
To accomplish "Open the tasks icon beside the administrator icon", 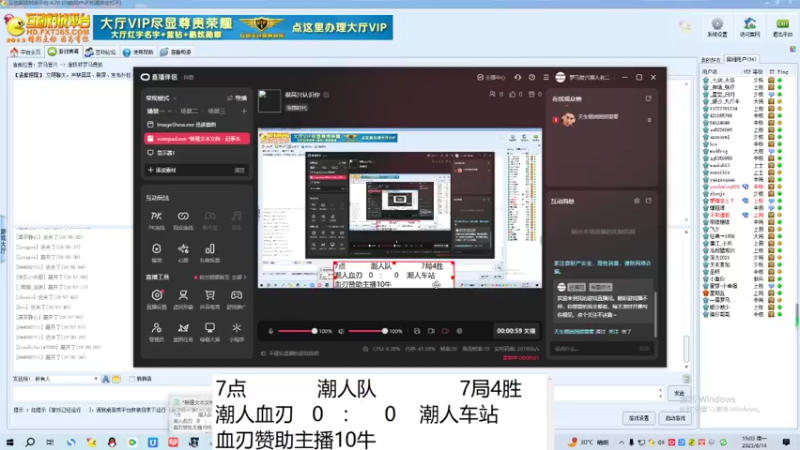I will pyautogui.click(x=183, y=331).
